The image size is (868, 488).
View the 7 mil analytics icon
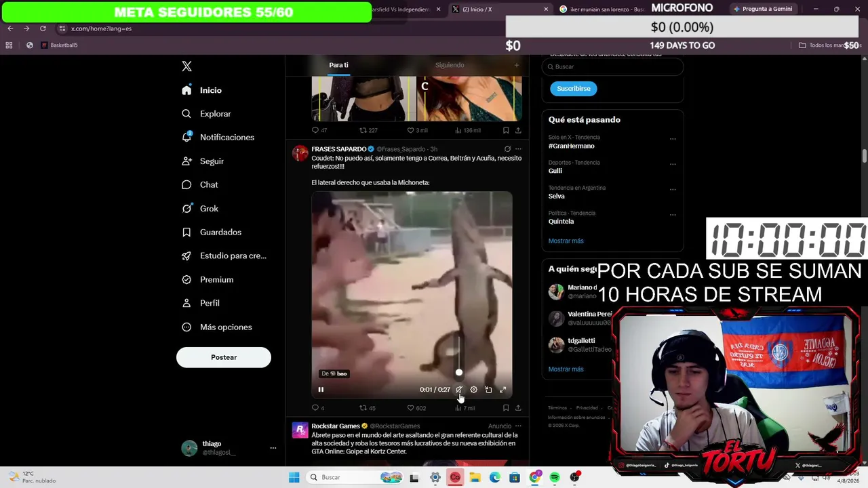click(x=458, y=408)
